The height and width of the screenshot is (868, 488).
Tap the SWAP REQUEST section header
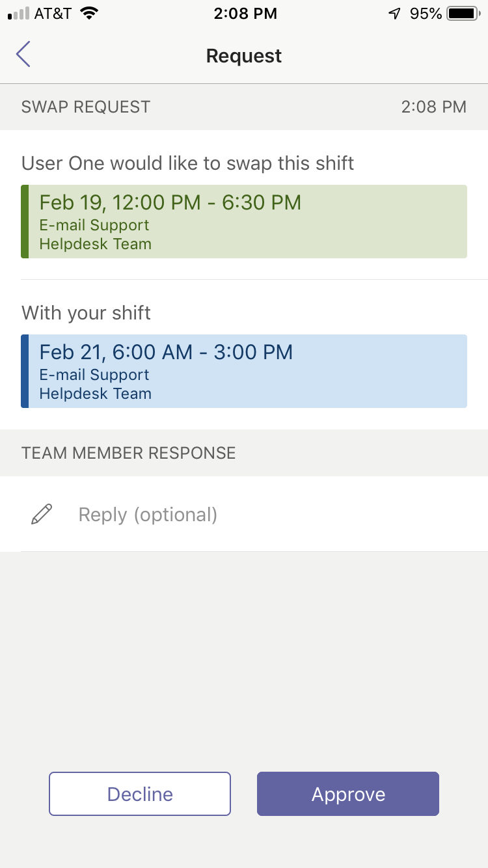(86, 107)
